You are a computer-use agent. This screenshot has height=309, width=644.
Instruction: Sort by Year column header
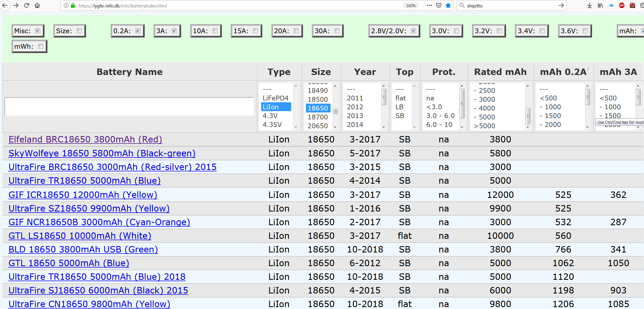point(365,72)
